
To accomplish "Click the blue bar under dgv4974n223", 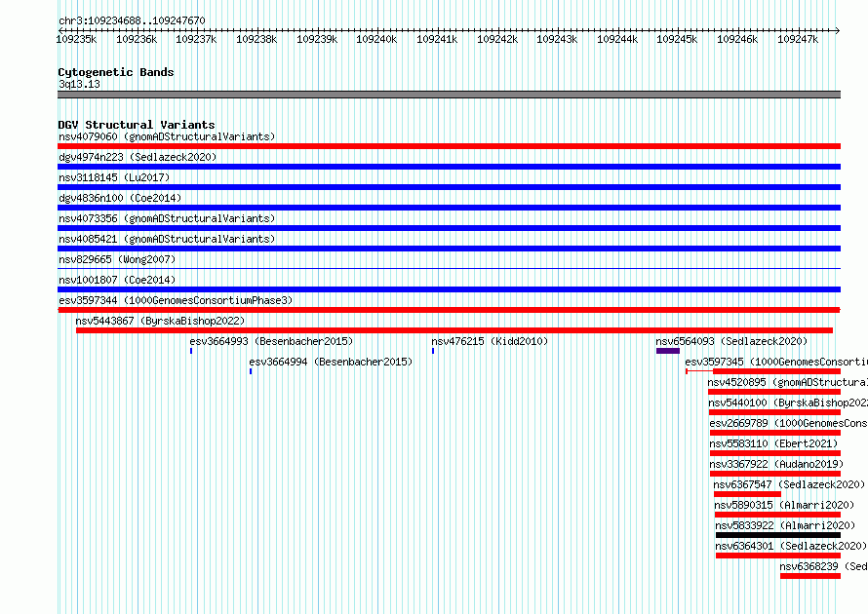I will [449, 167].
